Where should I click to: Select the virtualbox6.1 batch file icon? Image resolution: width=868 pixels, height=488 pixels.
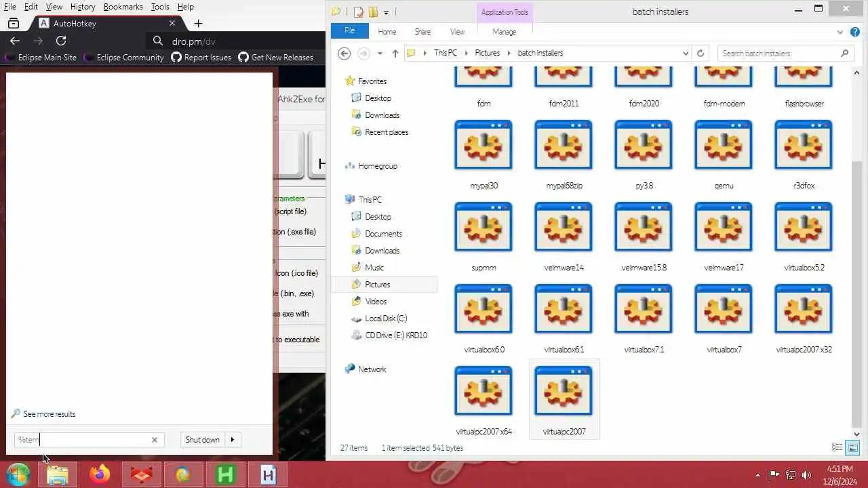564,309
